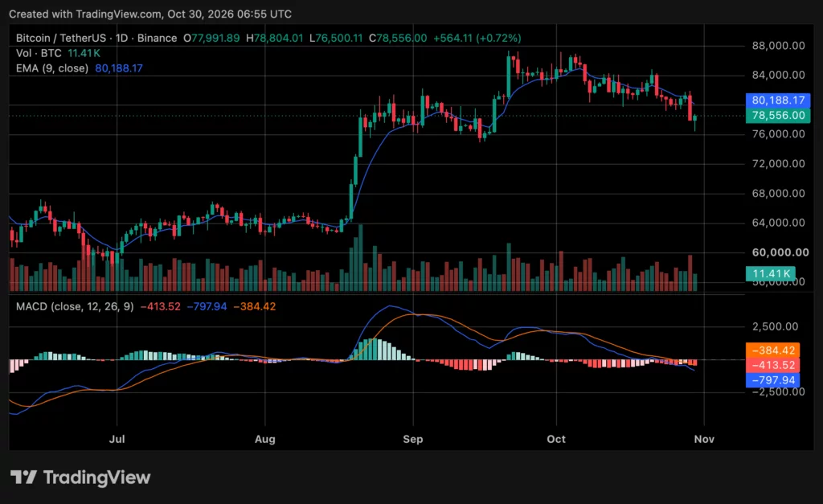Click the EMA legend value 80,188.17

coord(119,68)
